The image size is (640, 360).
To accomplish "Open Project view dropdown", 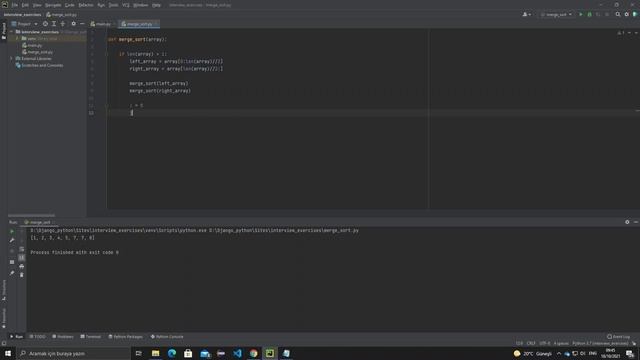I will click(x=24, y=24).
